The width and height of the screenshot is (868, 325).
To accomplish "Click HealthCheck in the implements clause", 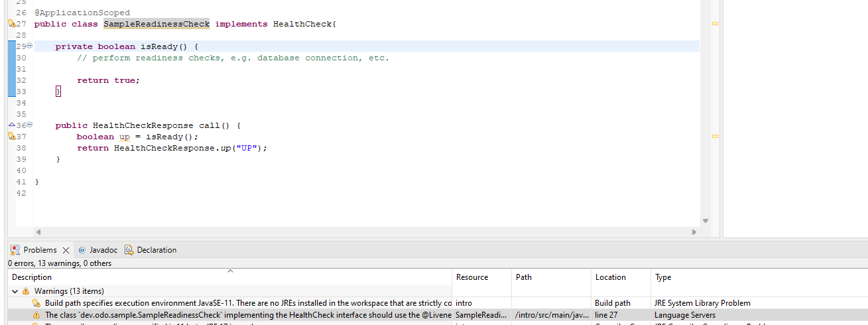I will coord(302,24).
